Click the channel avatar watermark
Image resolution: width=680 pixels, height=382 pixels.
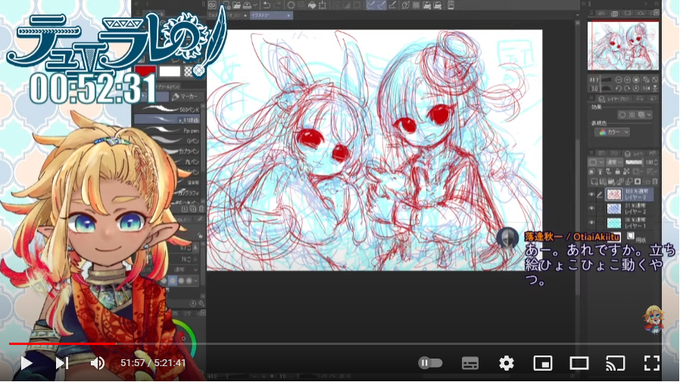pos(653,319)
